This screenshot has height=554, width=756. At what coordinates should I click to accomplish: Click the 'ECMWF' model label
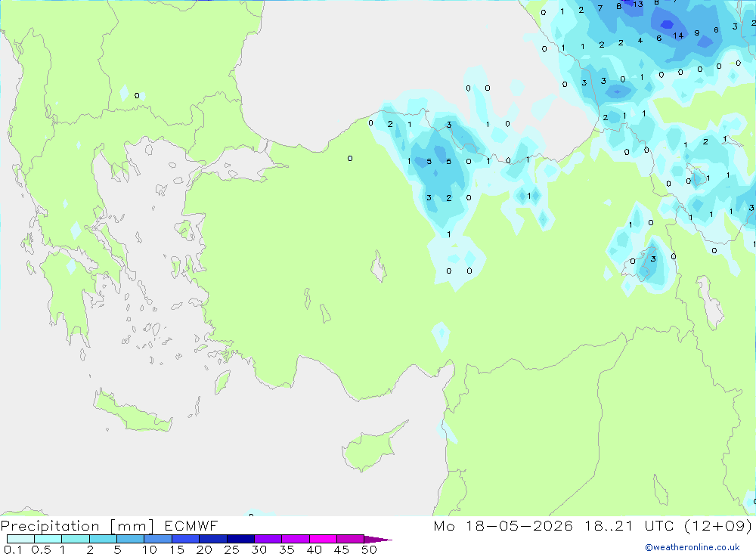click(x=191, y=525)
